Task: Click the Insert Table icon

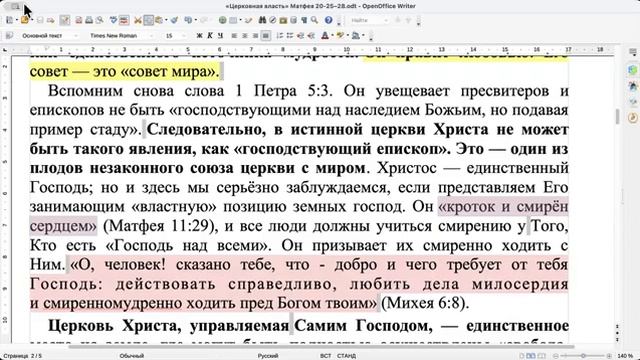Action: [233, 20]
